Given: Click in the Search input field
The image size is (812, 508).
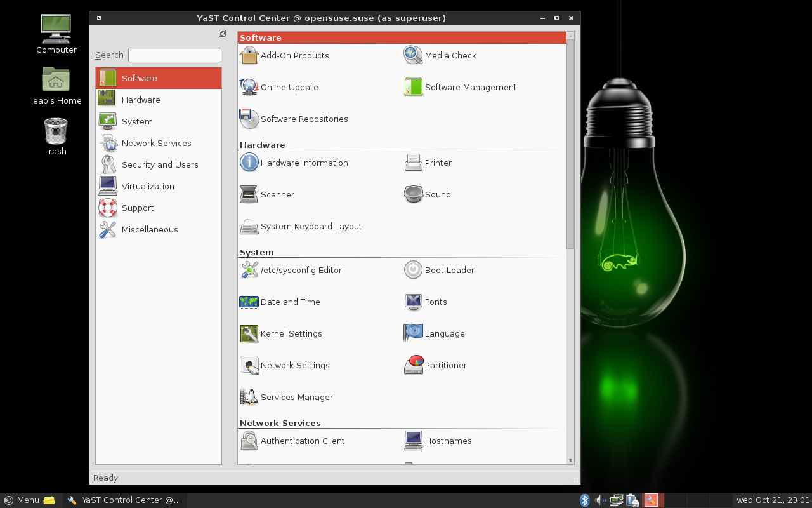Looking at the screenshot, I should point(174,55).
